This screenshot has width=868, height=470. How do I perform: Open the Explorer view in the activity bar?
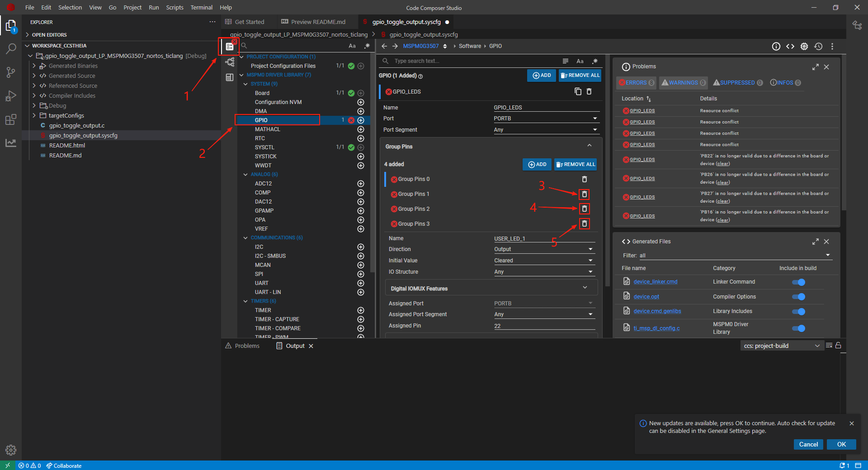11,26
